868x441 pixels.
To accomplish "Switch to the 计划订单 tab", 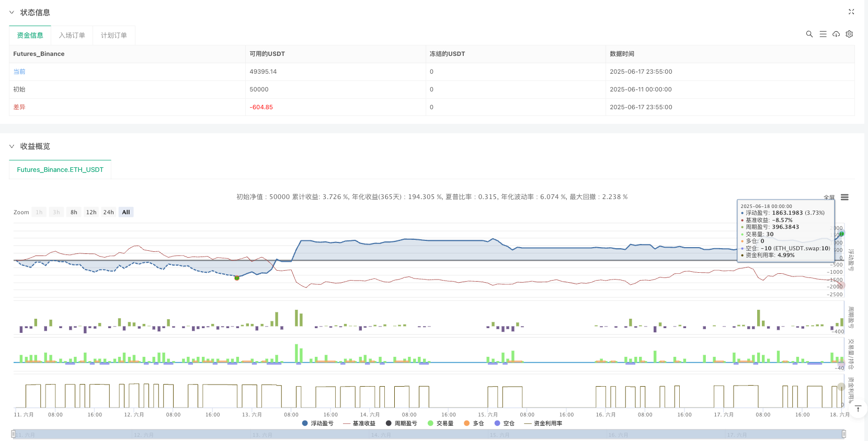I will tap(113, 35).
